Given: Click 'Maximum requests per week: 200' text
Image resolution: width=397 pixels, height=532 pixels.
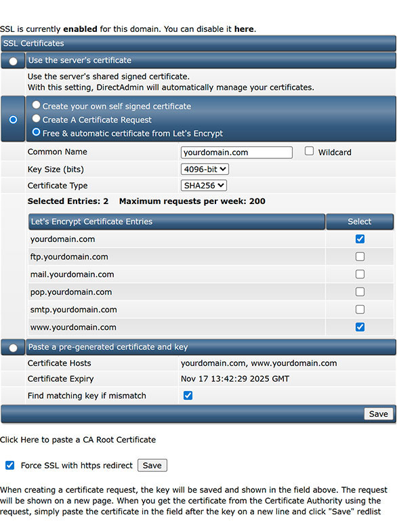Looking at the screenshot, I should (192, 201).
